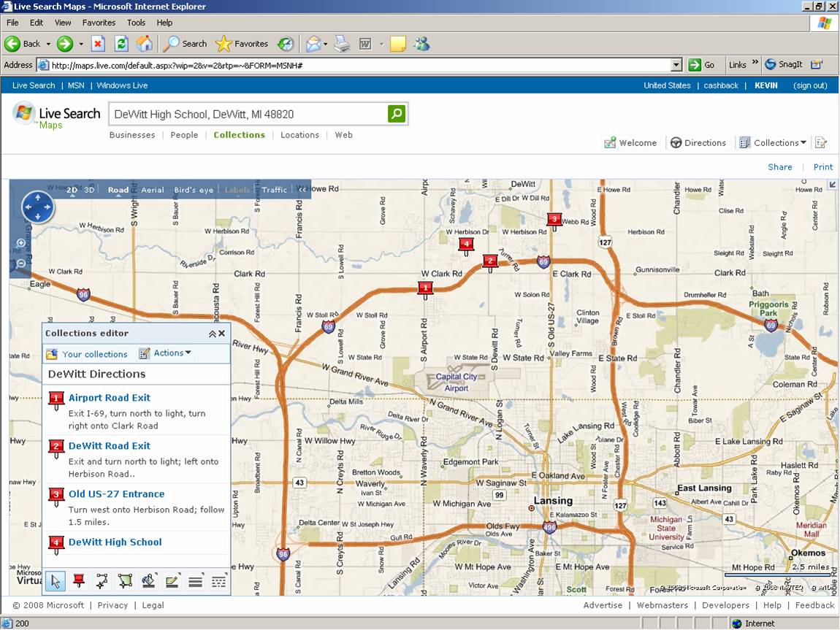Click the Live Search text input field
The image size is (840, 630).
(x=248, y=114)
